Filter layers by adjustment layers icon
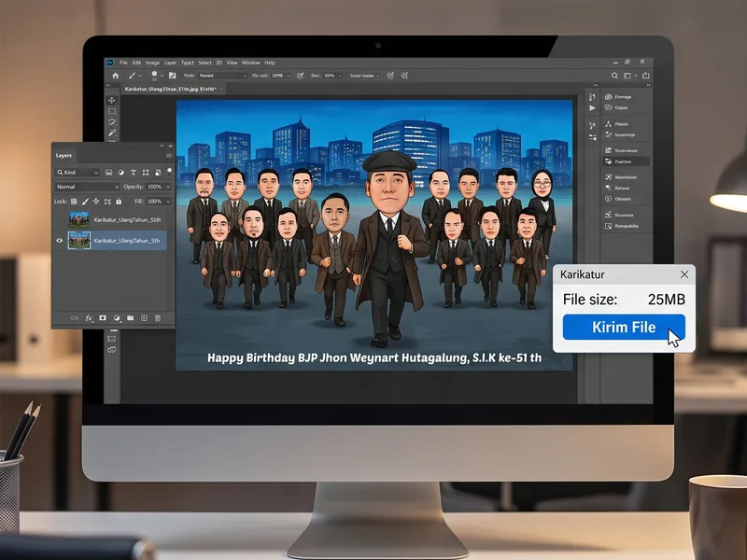 click(x=121, y=173)
